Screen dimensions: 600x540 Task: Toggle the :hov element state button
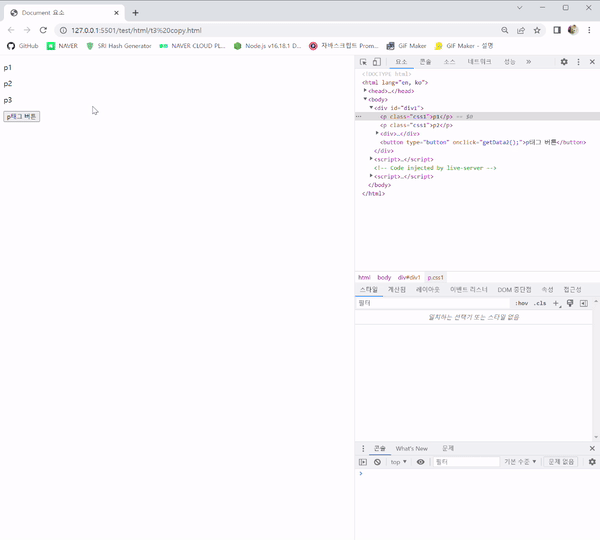pos(522,303)
